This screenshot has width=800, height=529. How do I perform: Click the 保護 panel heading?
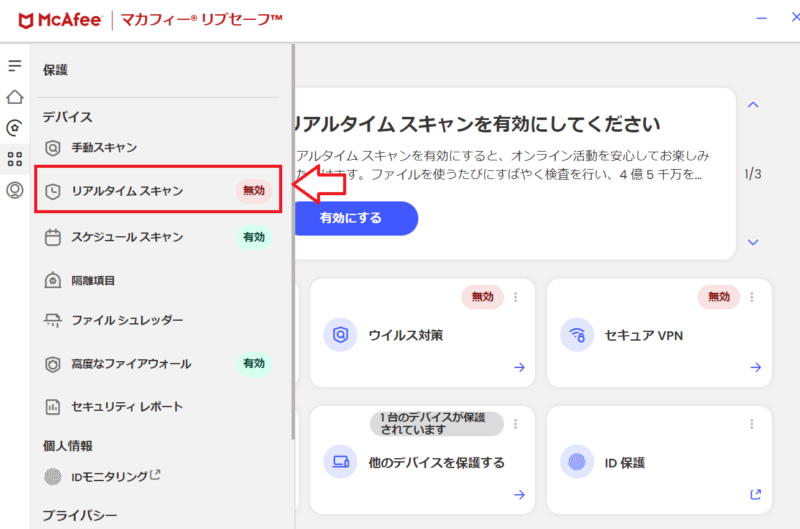(55, 70)
